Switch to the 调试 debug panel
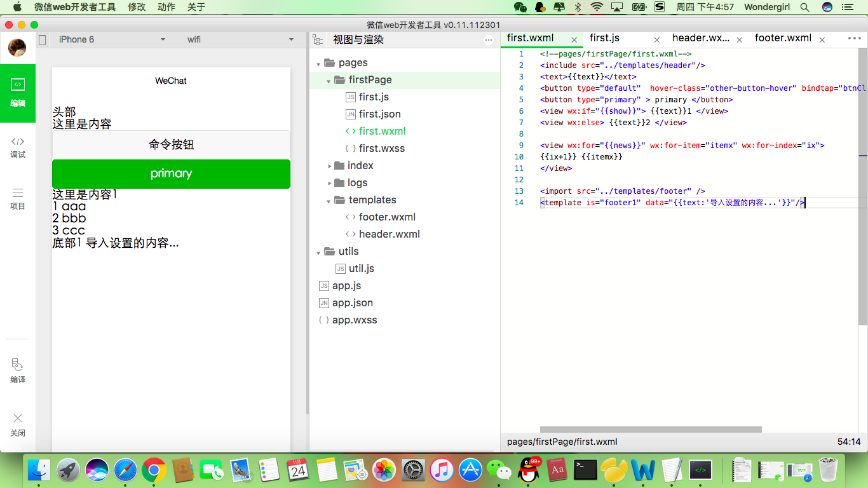The height and width of the screenshot is (488, 868). 18,147
